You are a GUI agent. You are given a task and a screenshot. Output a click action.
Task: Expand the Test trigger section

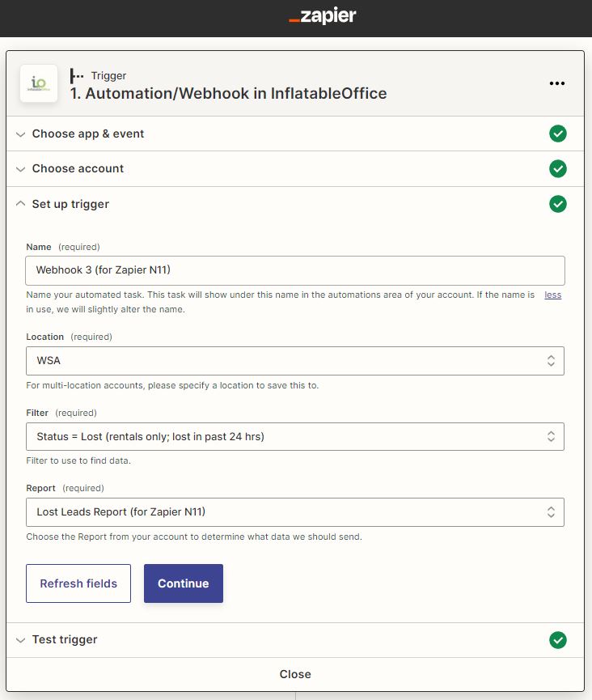(65, 639)
